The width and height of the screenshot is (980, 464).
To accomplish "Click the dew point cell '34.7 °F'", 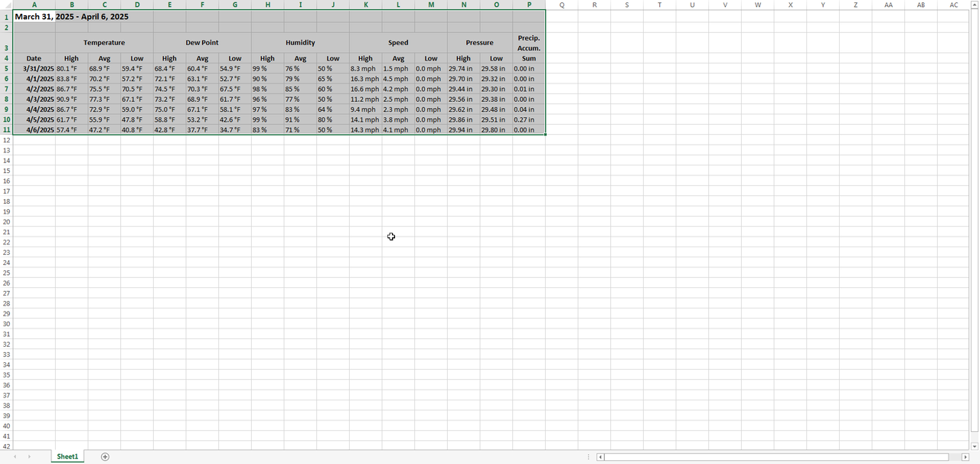I will [235, 129].
